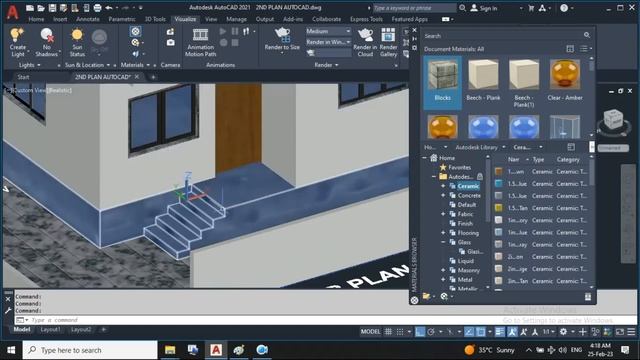The width and height of the screenshot is (640, 360).
Task: Click the Materials Browser search field
Action: click(x=507, y=36)
